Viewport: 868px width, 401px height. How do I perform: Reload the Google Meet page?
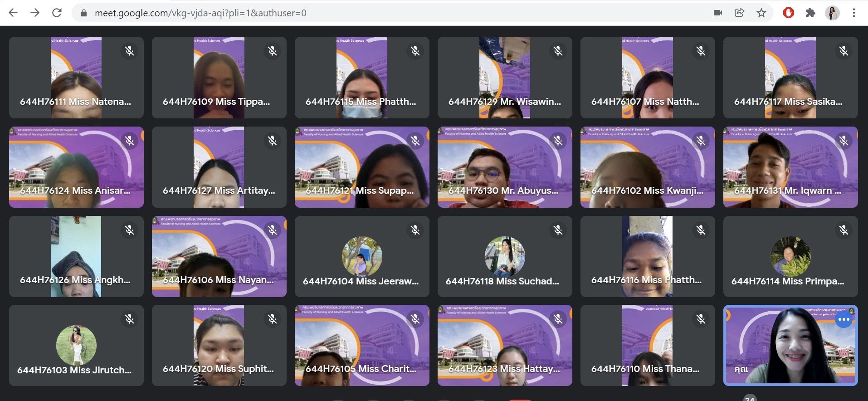coord(57,13)
